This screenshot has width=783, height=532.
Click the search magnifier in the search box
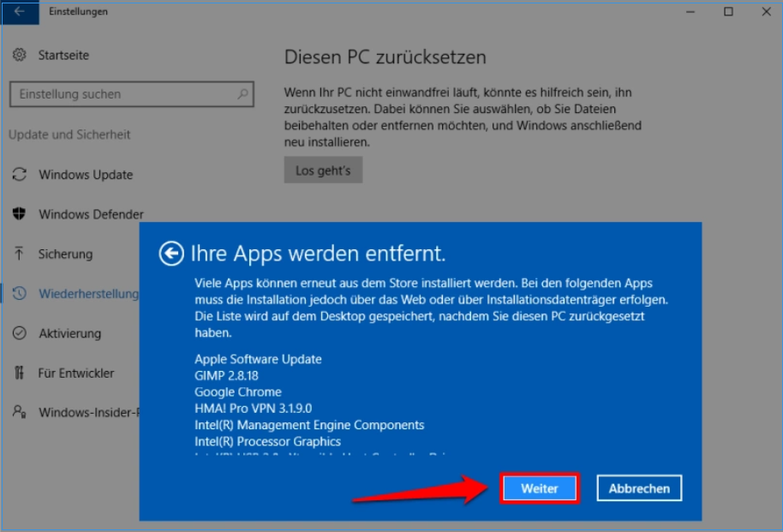242,94
